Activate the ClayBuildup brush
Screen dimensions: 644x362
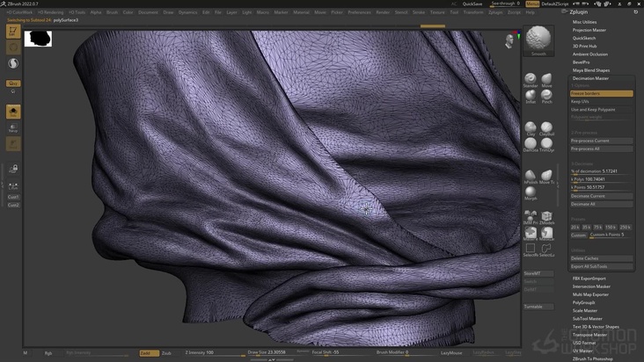[x=546, y=128]
